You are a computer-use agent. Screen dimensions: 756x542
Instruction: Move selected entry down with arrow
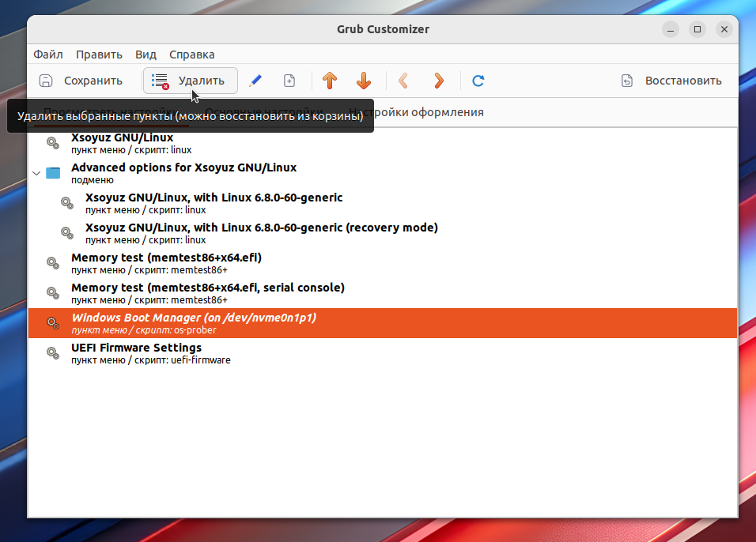(364, 81)
